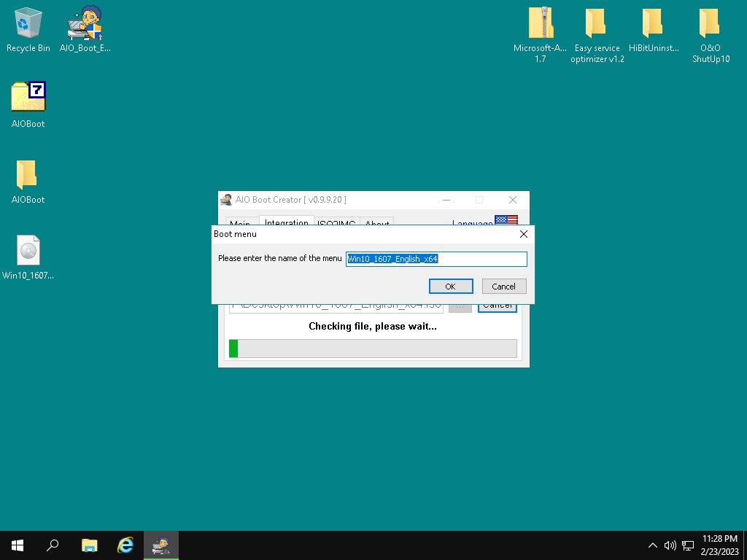
Task: Close the Boot menu dialog
Action: click(x=523, y=234)
